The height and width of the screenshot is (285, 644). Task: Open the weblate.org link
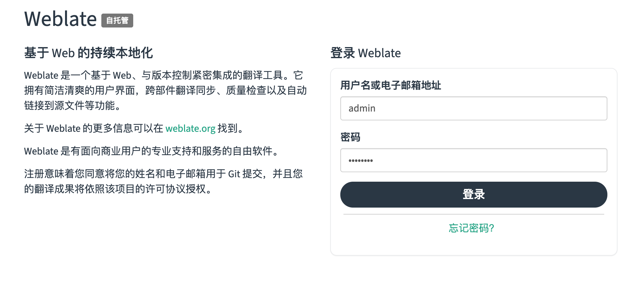190,129
